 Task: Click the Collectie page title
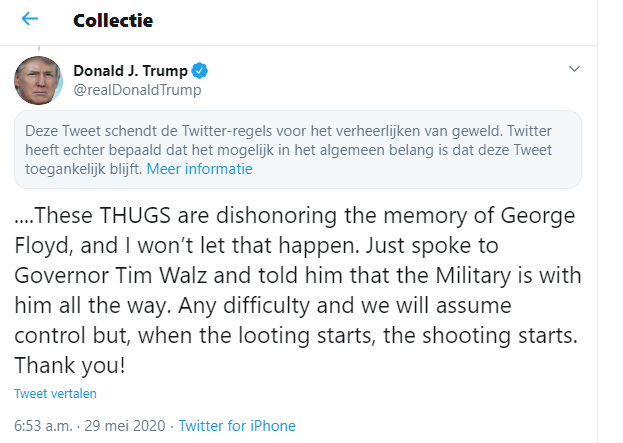pos(113,20)
